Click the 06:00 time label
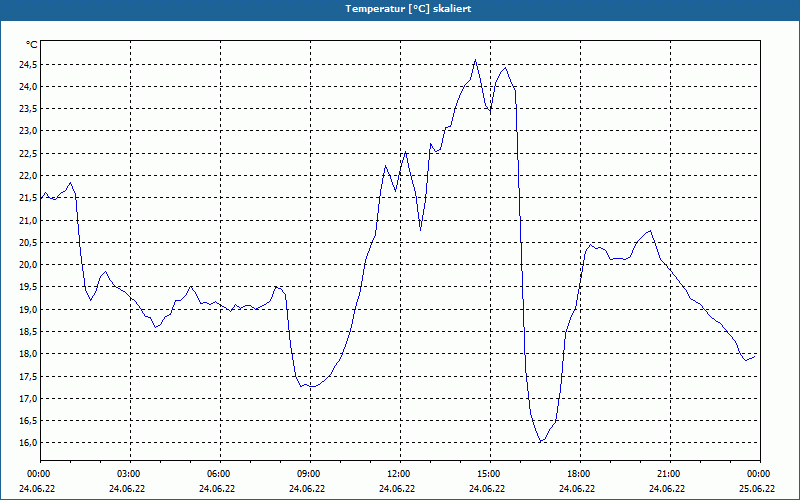The image size is (800, 500). [x=220, y=474]
